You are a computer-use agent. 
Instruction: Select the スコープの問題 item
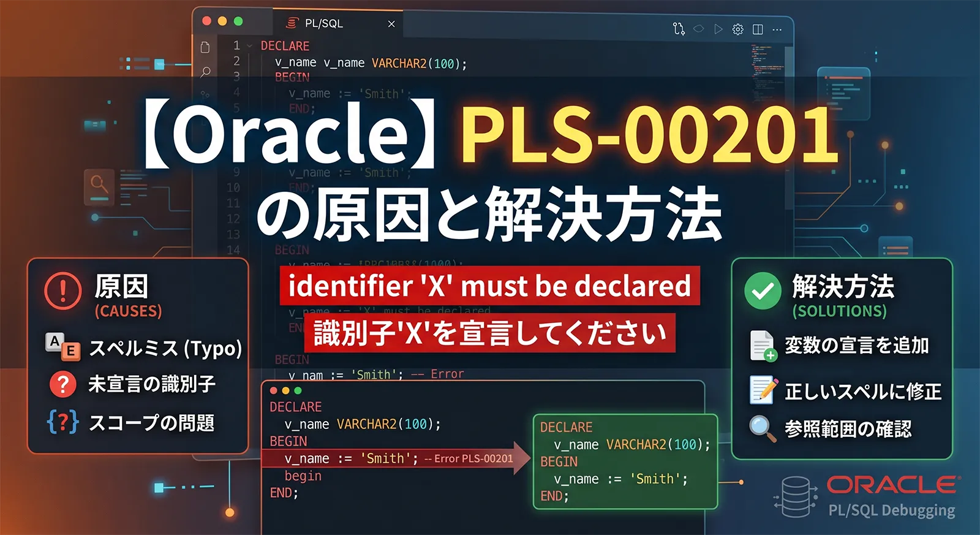(152, 423)
